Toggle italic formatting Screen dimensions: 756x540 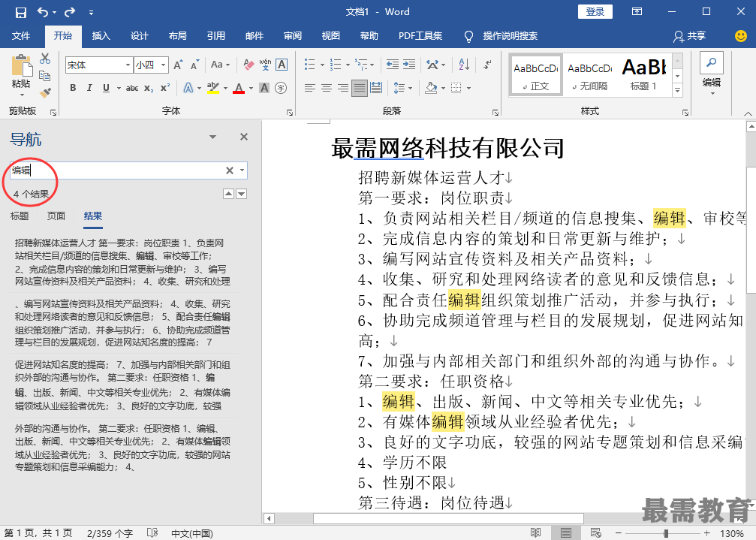(89, 88)
